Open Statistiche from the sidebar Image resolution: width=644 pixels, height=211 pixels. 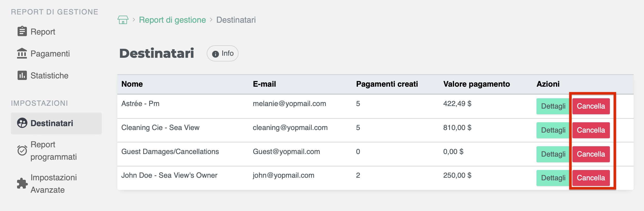pyautogui.click(x=49, y=76)
